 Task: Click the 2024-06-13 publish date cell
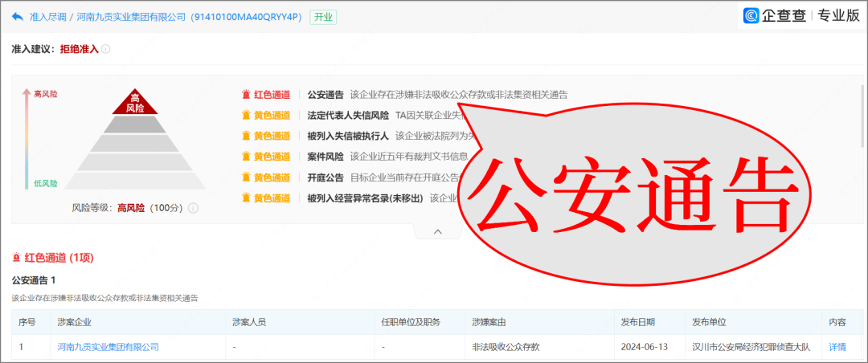click(x=645, y=347)
